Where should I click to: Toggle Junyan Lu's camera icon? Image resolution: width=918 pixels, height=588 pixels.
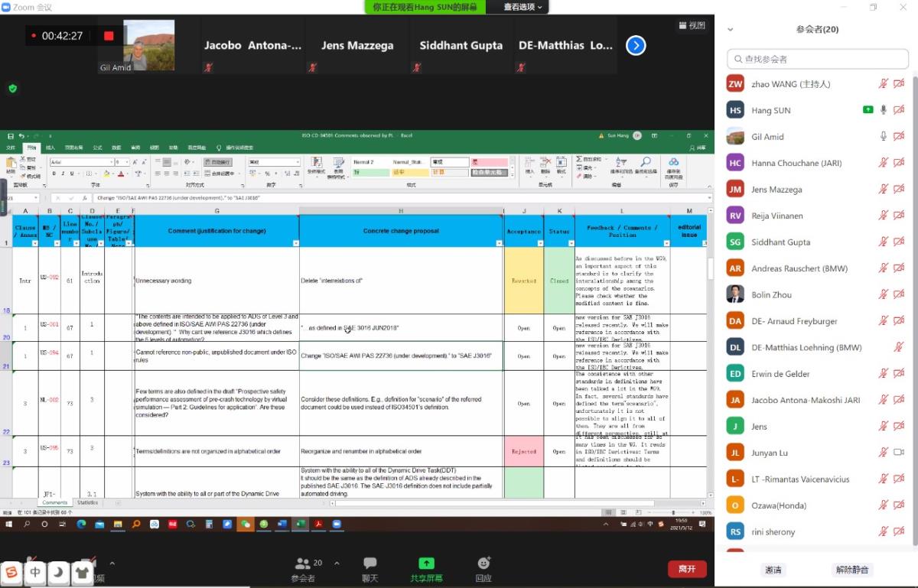tap(899, 453)
